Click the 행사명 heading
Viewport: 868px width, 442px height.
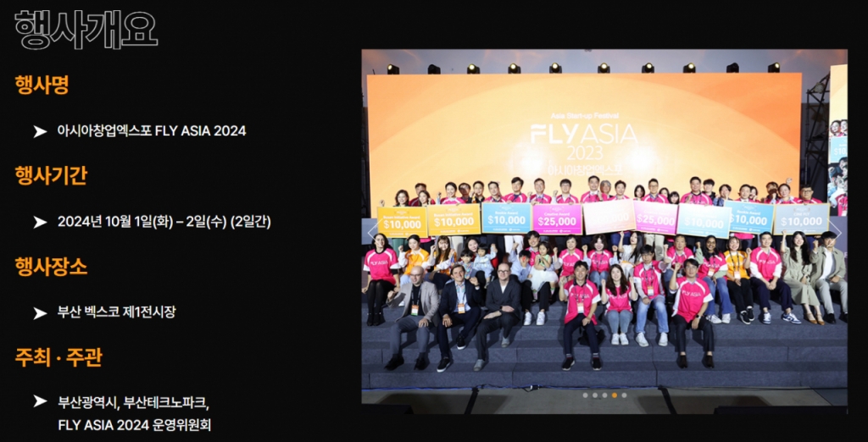[42, 85]
